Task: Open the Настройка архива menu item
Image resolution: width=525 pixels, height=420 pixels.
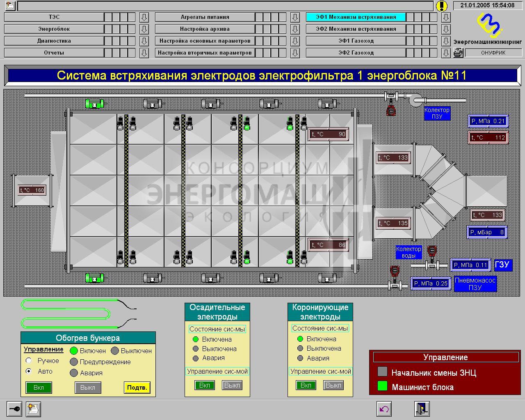Action: (205, 29)
